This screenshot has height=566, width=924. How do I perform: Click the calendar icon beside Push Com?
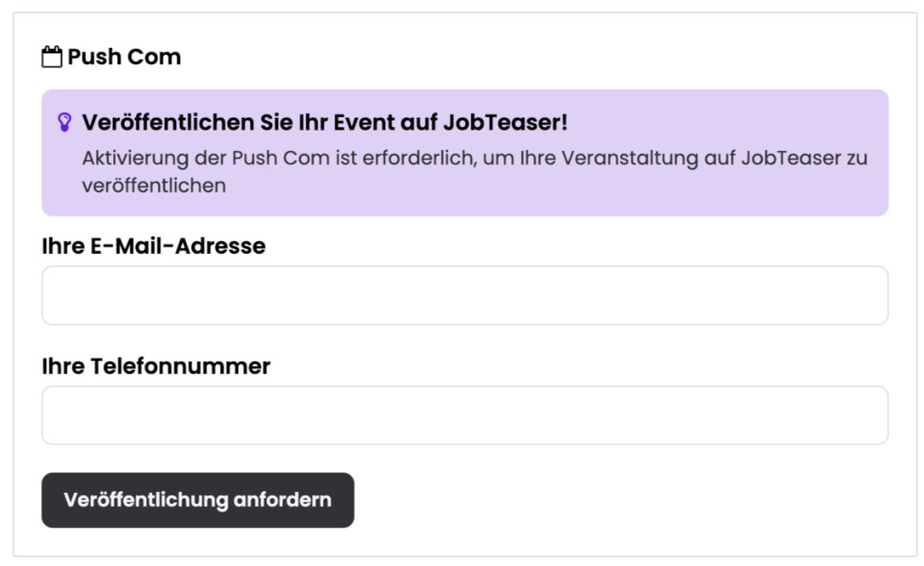(52, 57)
